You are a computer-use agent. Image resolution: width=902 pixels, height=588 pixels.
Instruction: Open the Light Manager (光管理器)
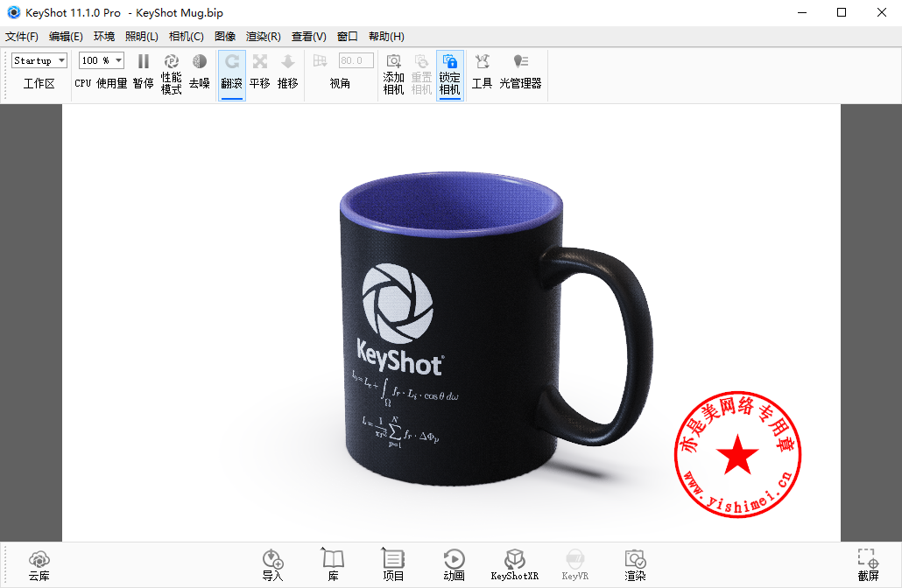(520, 73)
